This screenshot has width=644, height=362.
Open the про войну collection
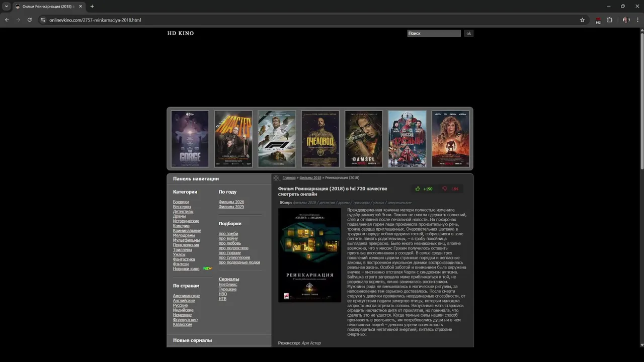(x=228, y=238)
